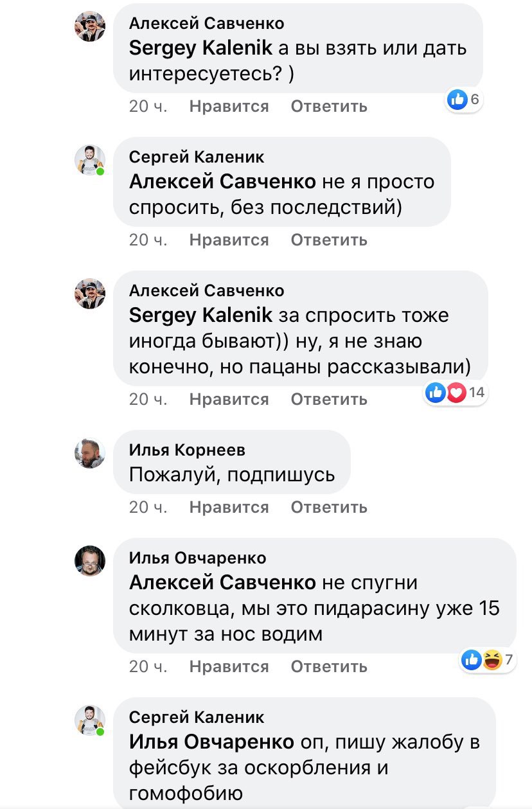Open Алексей Савченко's avatar on first comment

pos(90,27)
